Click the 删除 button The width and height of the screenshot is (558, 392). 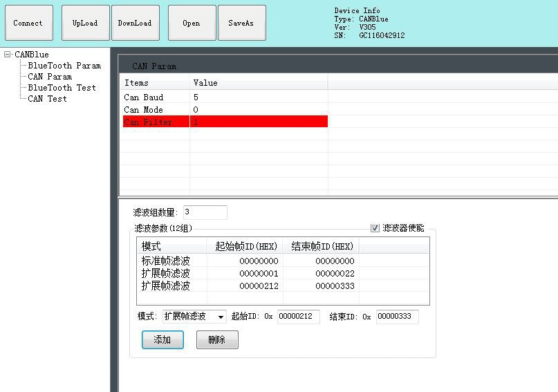217,339
